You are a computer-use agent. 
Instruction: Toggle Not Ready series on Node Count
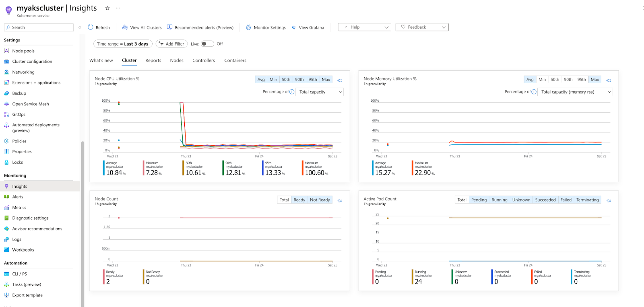[320, 200]
